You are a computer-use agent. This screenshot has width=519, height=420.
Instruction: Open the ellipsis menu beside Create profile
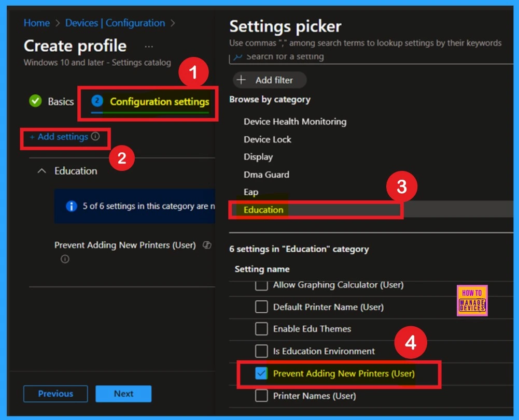tap(149, 46)
